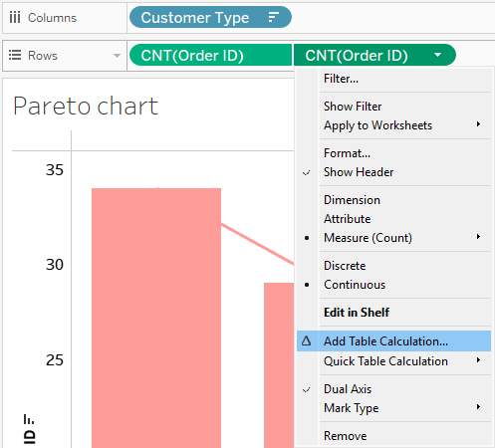
Task: Click the Rows shelf icon
Action: [x=15, y=55]
